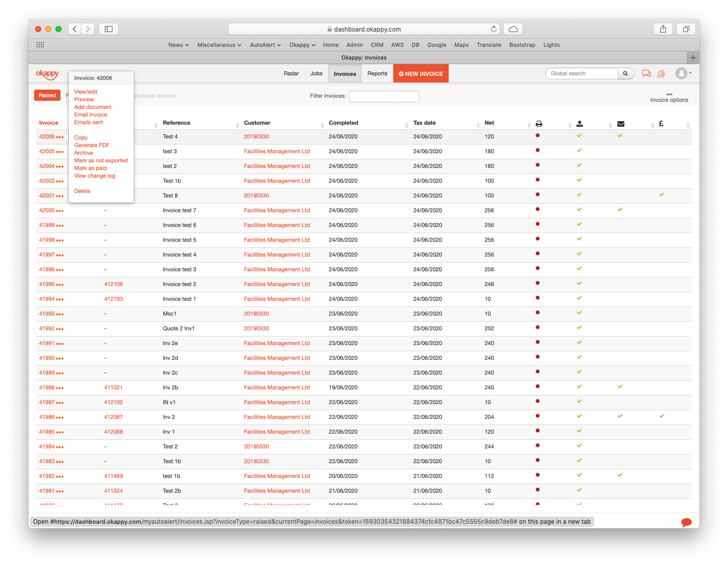Image resolution: width=728 pixels, height=566 pixels.
Task: Click the email envelope column header icon
Action: click(x=621, y=124)
